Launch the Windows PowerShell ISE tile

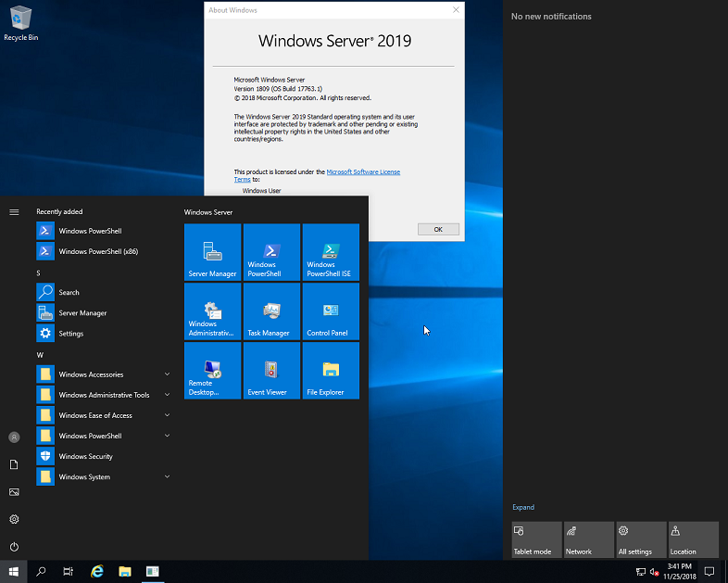pos(331,252)
